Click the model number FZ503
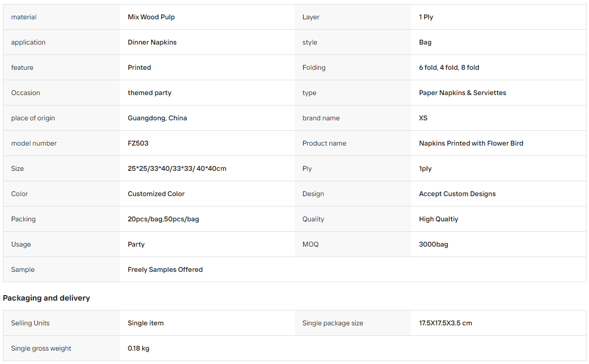 coord(138,143)
